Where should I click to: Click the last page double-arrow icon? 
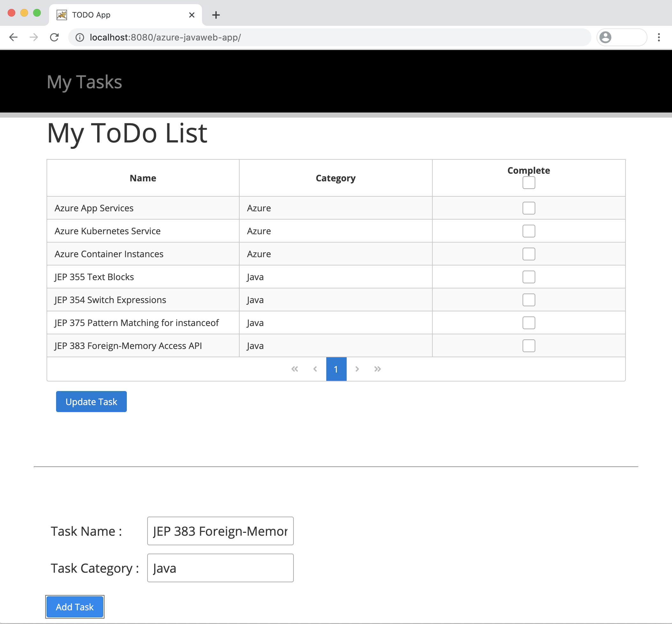click(x=377, y=369)
